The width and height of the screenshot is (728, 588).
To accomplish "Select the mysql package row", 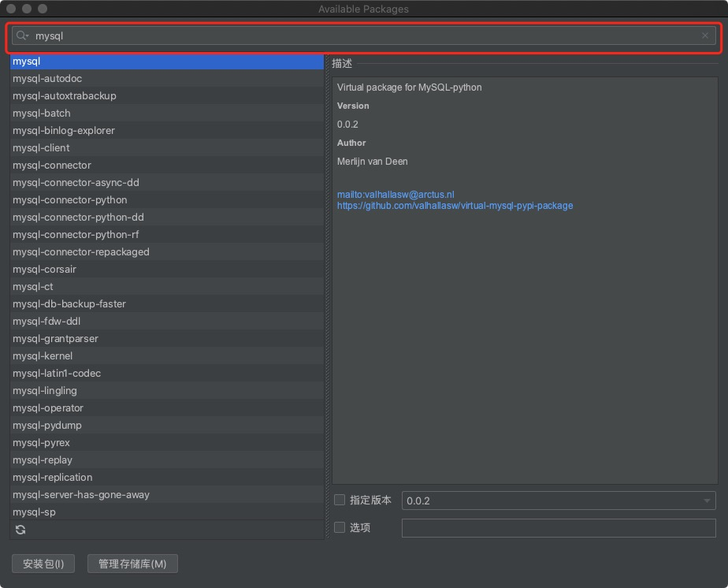I will pos(167,61).
